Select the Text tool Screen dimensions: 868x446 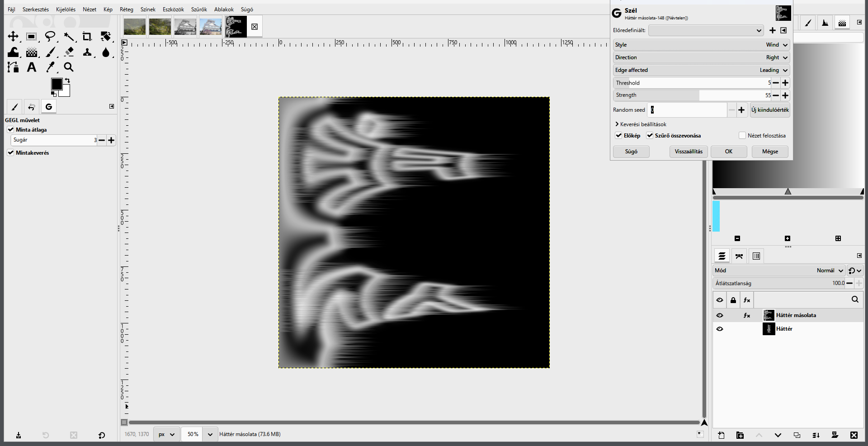pos(32,67)
